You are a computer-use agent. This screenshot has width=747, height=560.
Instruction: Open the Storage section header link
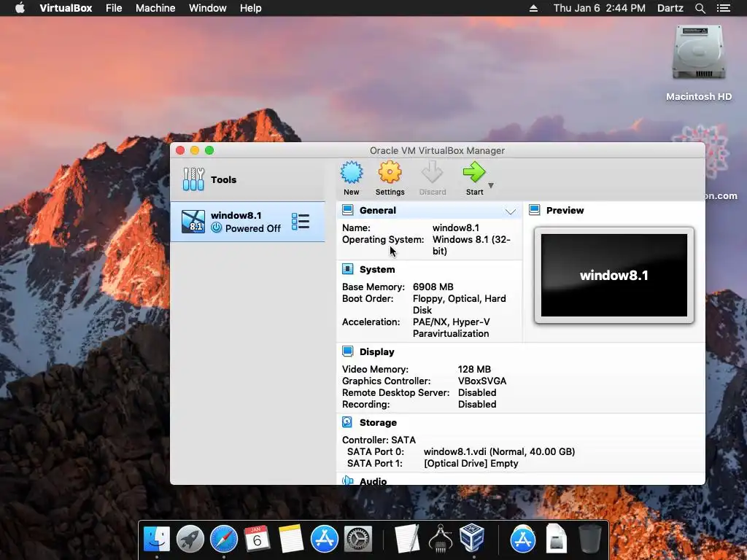click(378, 422)
